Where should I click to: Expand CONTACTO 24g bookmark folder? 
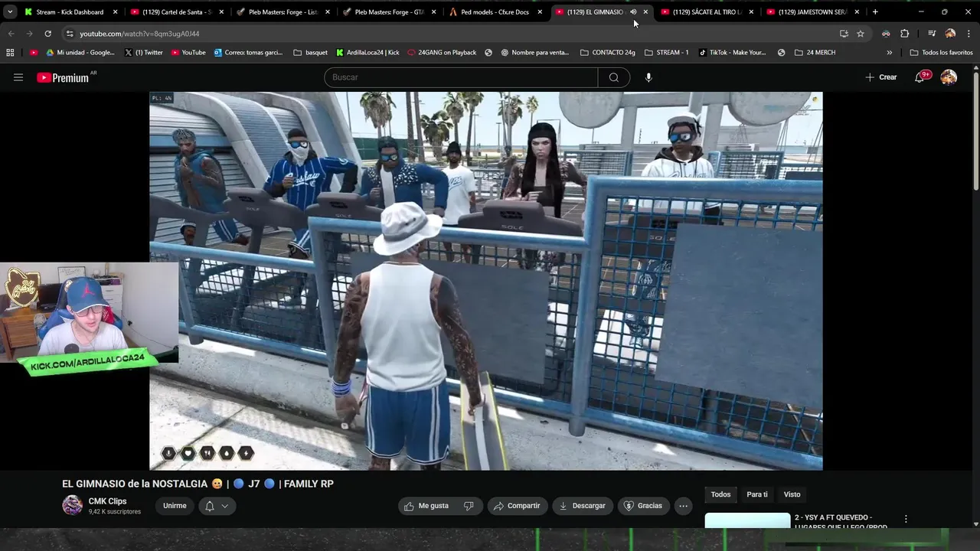point(608,53)
